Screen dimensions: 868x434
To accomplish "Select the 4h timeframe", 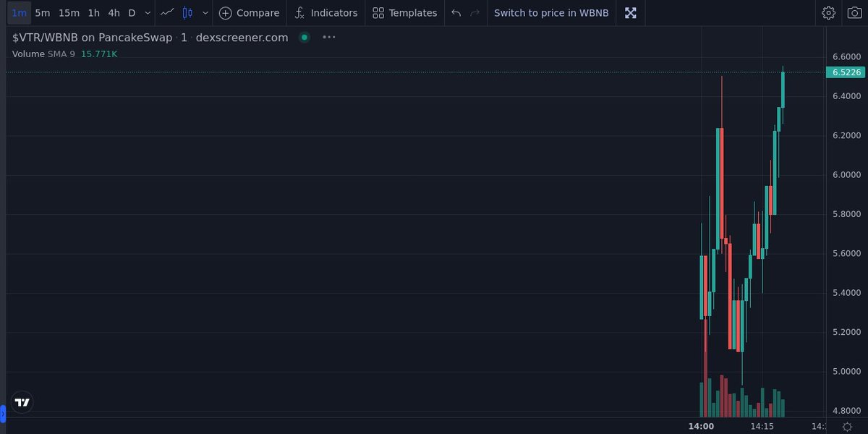I will pos(114,12).
